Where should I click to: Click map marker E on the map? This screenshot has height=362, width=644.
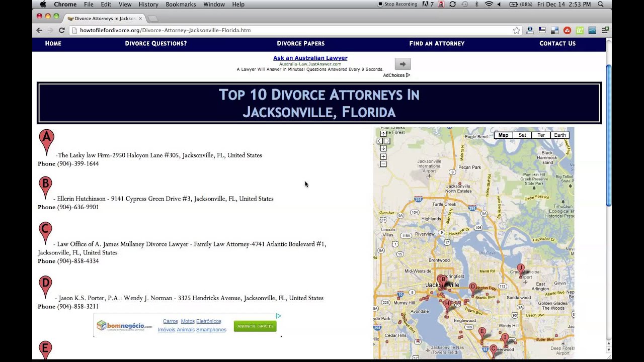pyautogui.click(x=482, y=333)
